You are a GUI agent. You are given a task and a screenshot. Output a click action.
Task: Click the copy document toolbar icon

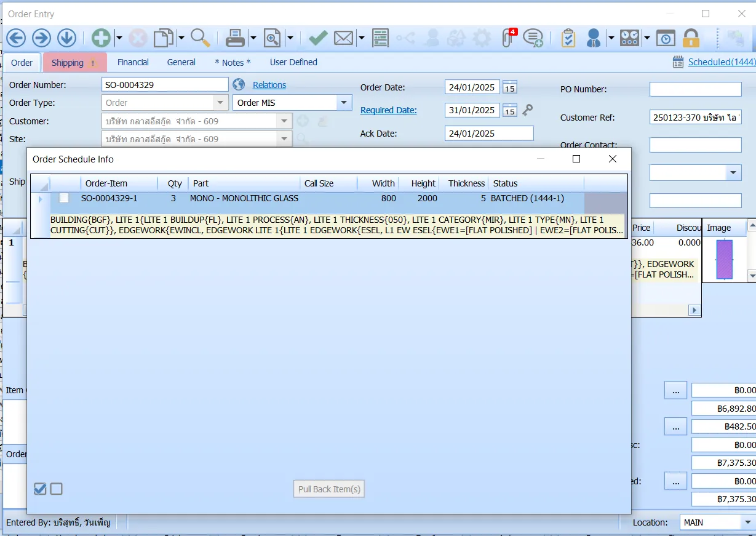(x=164, y=38)
